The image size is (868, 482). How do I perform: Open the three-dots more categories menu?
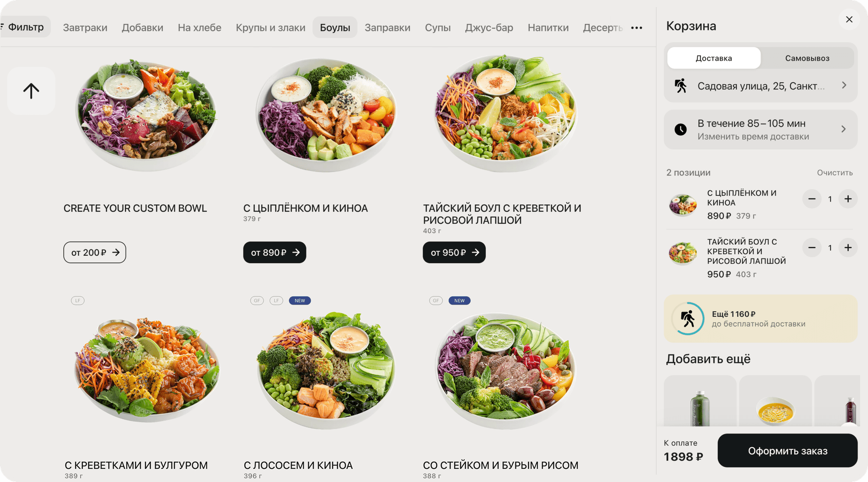coord(637,28)
